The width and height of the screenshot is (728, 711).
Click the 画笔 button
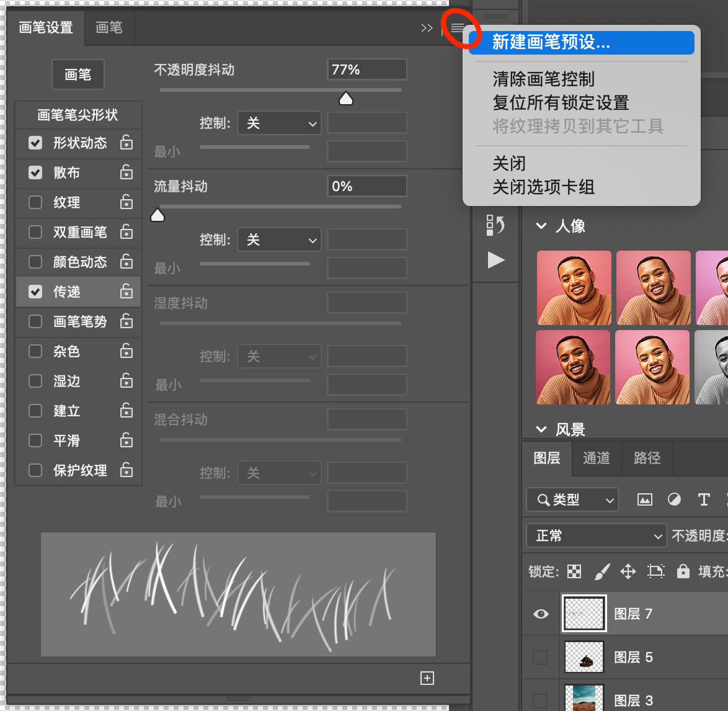click(78, 75)
